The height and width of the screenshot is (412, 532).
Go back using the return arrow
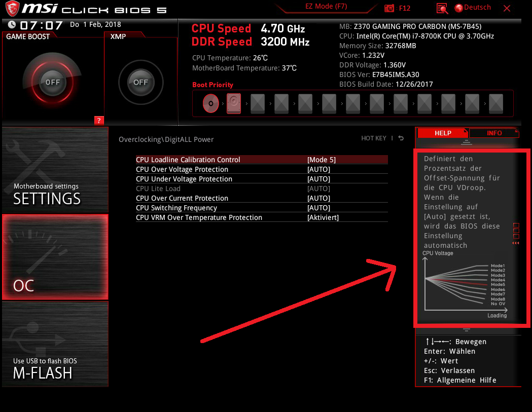point(401,138)
